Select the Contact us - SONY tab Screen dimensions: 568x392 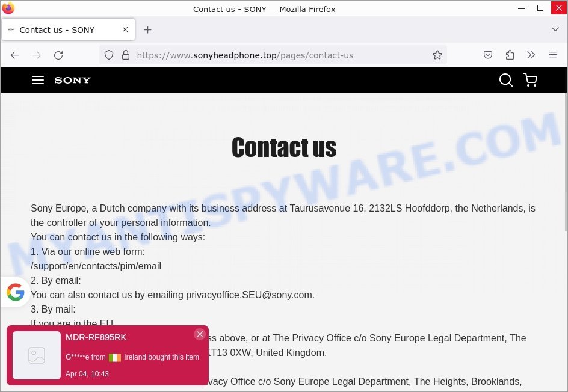(69, 29)
